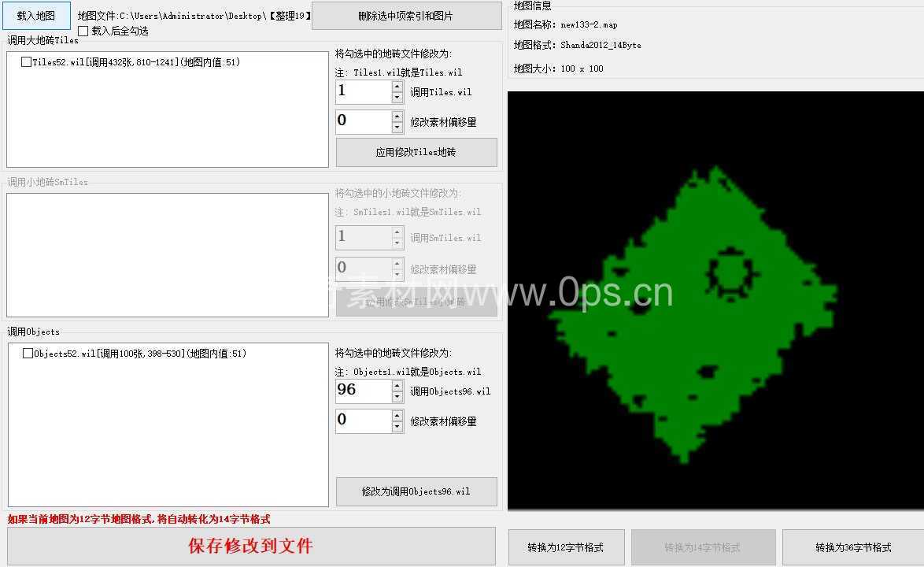
Task: Increase the Tiles material offset spinner
Action: [397, 116]
